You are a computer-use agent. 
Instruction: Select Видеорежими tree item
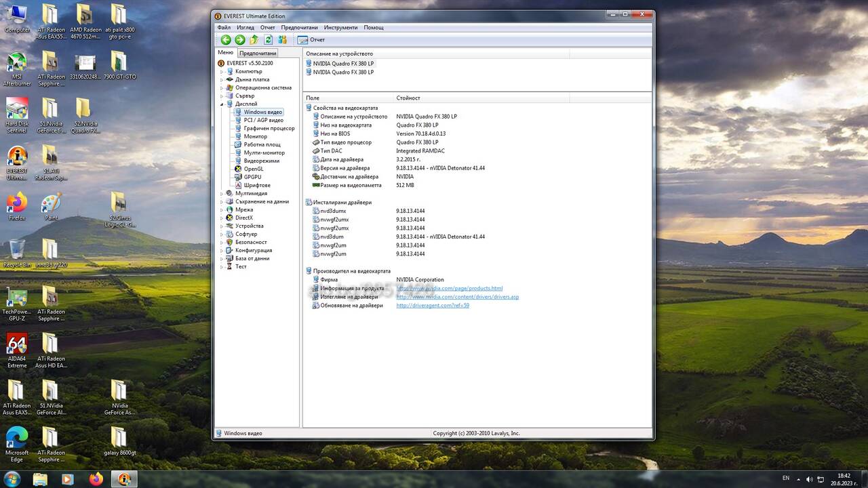click(261, 161)
